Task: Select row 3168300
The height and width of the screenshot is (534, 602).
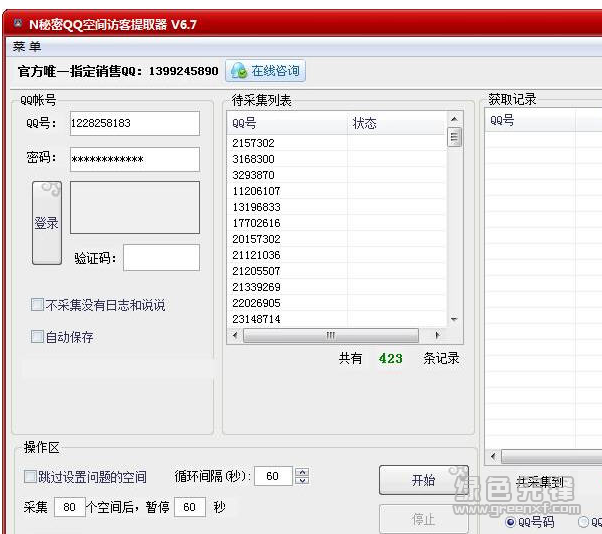Action: [337, 159]
